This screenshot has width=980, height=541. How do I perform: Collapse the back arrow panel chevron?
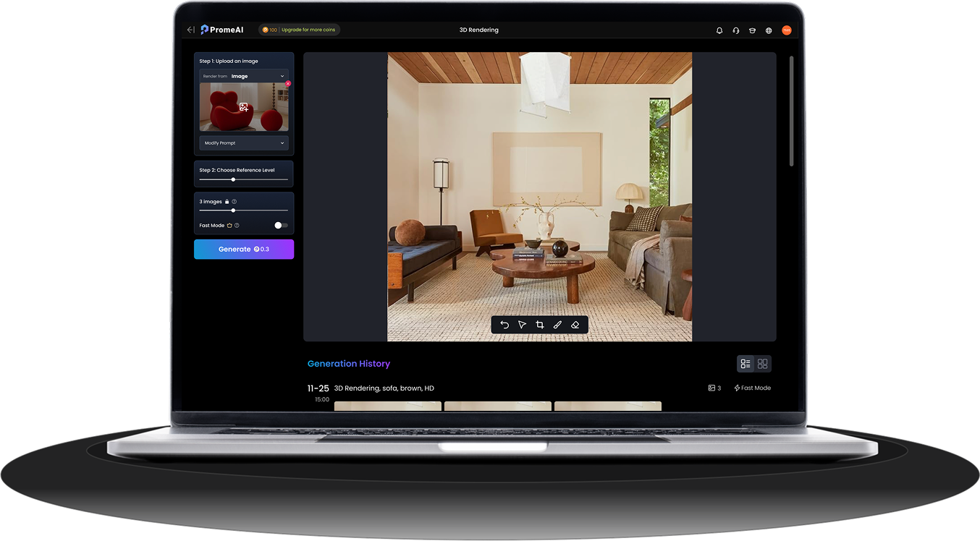point(190,30)
